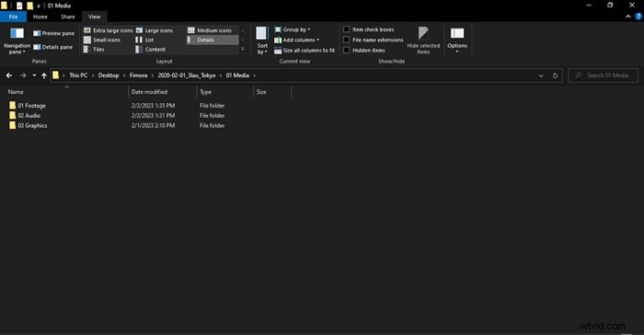
Task: Choose the List layout
Action: coord(144,40)
